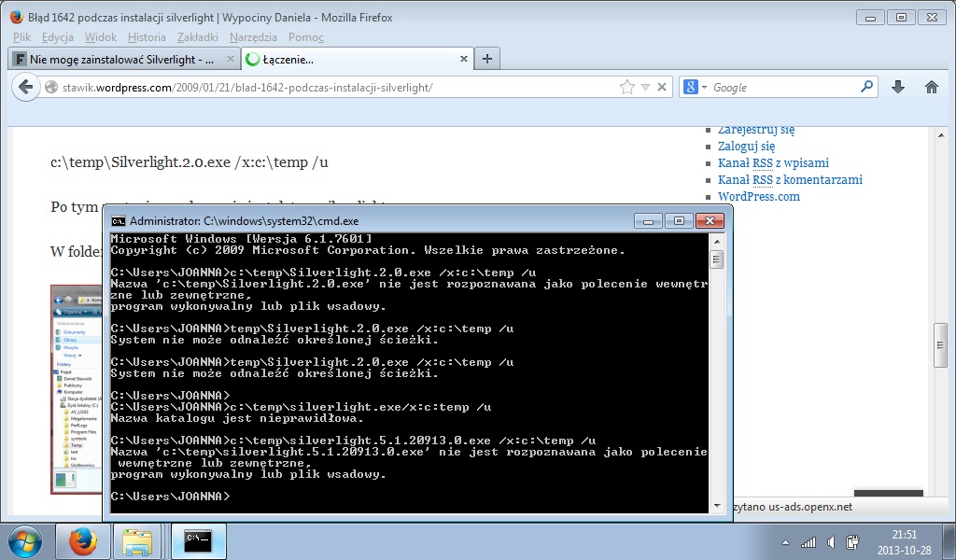Open the Edycja menu
This screenshot has width=956, height=560.
click(57, 37)
